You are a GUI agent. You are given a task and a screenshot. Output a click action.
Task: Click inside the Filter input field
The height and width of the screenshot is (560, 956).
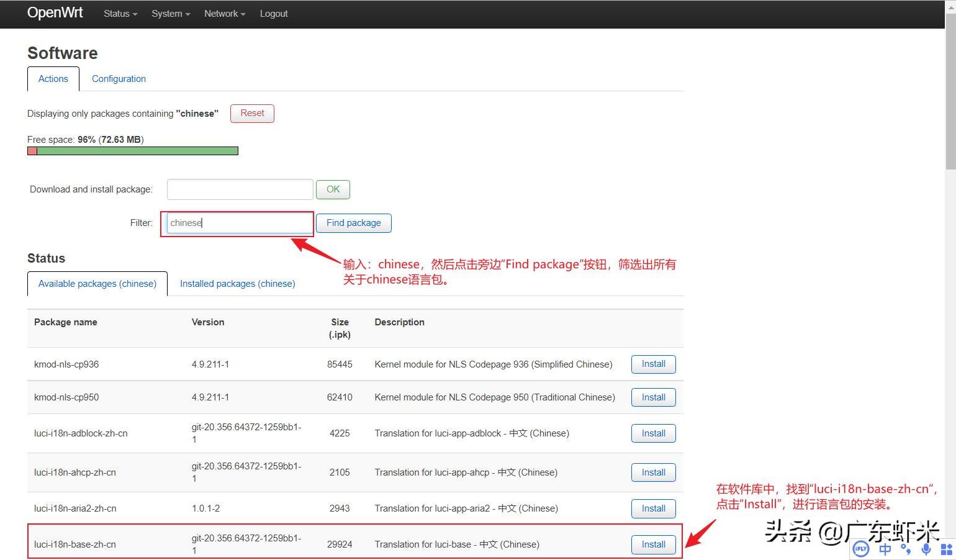coord(237,223)
